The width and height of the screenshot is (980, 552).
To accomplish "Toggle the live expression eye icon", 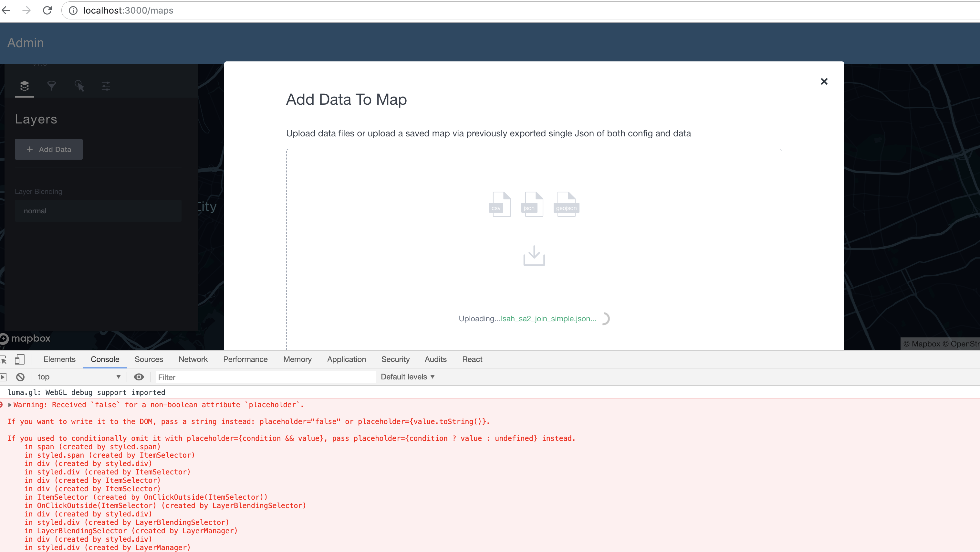I will coord(139,377).
